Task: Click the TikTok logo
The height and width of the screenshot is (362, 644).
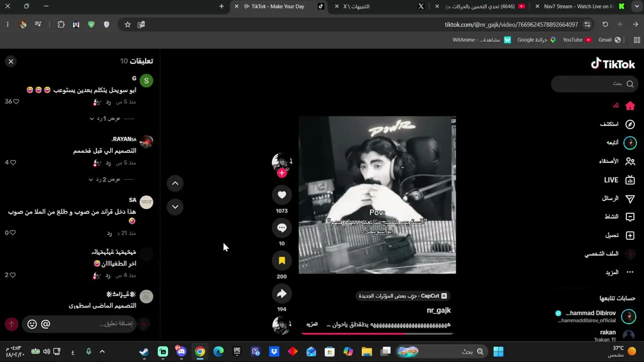Action: (x=613, y=64)
